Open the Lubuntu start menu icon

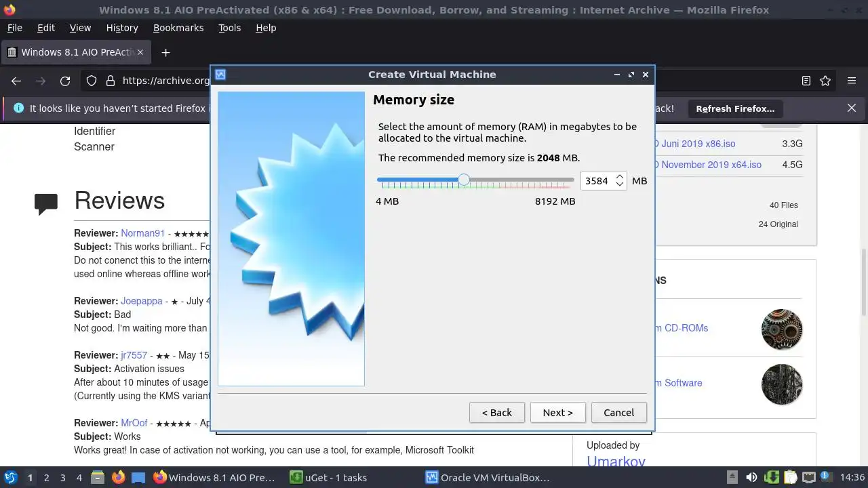point(10,477)
